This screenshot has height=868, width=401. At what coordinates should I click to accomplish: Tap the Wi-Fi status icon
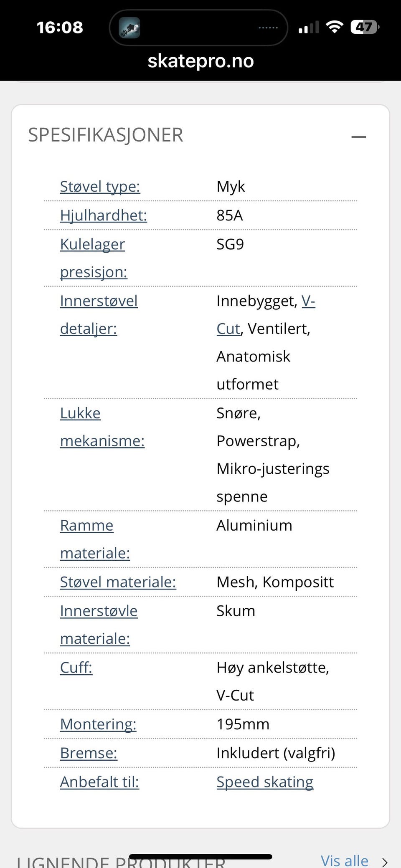[334, 27]
